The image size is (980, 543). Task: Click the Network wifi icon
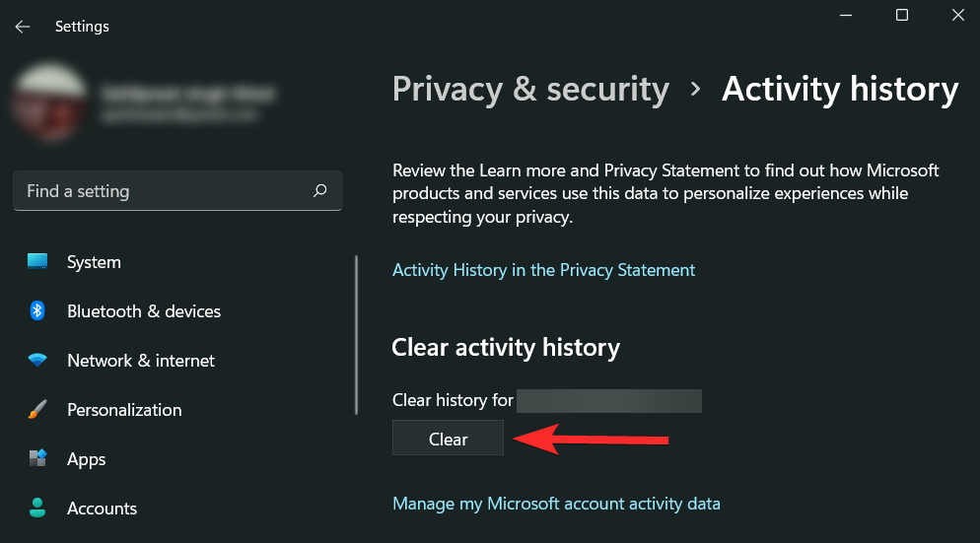click(37, 361)
